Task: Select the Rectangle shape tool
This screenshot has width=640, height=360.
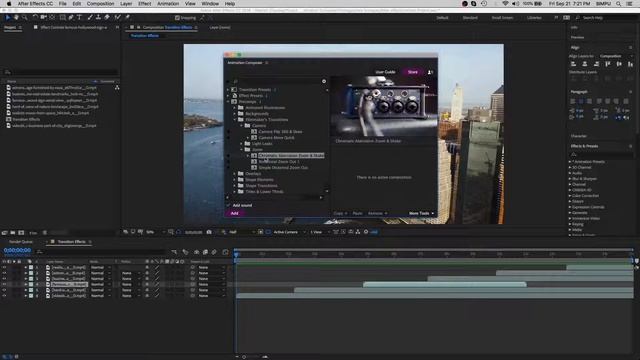Action: [62, 18]
